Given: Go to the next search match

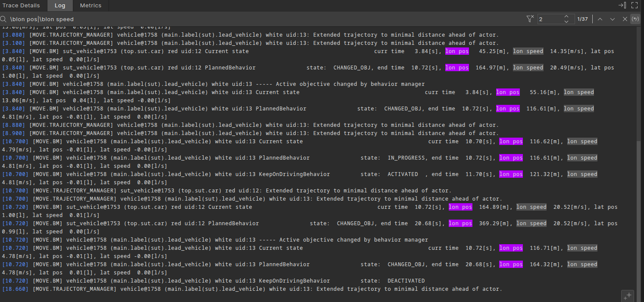Looking at the screenshot, I should [x=612, y=19].
